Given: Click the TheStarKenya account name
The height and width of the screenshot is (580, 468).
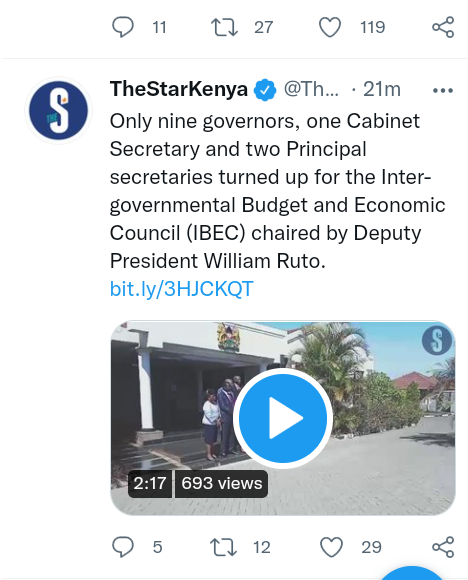Looking at the screenshot, I should 179,89.
